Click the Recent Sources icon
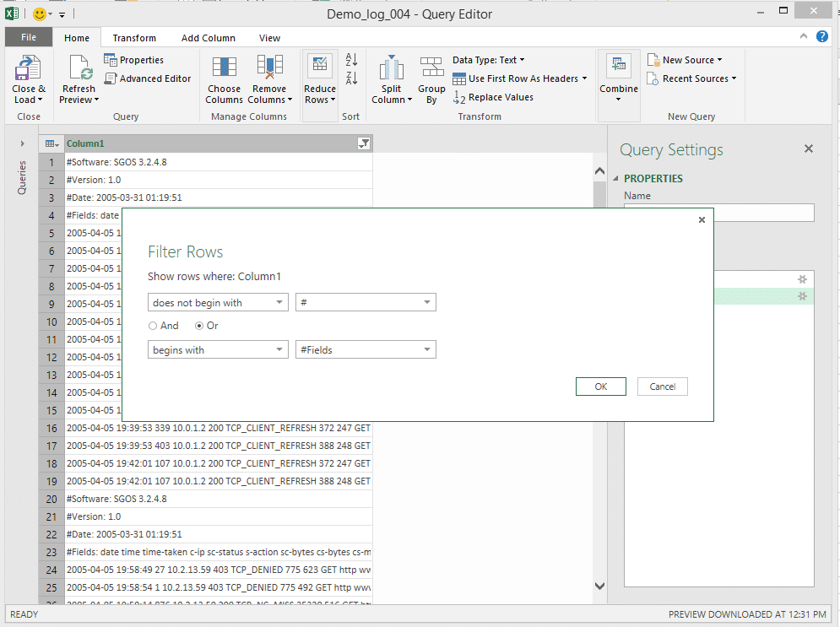This screenshot has height=627, width=840. coord(653,78)
